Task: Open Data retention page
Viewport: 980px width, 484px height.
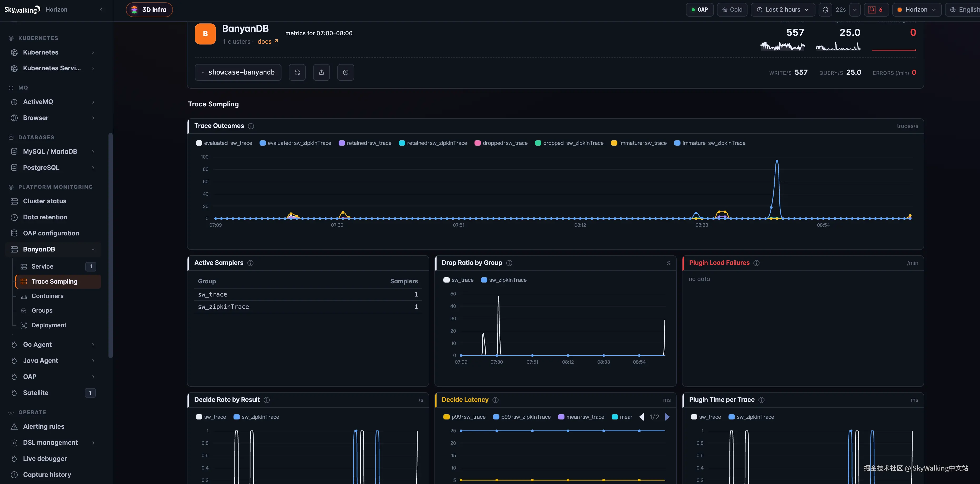Action: [x=53, y=217]
